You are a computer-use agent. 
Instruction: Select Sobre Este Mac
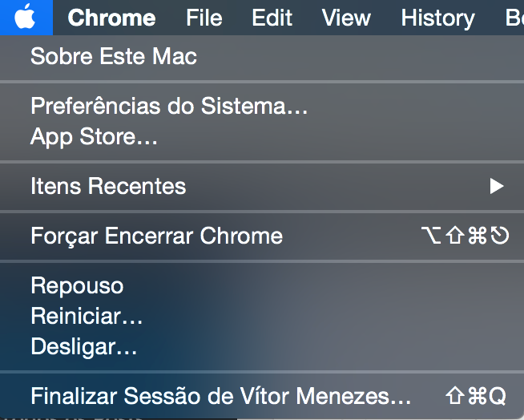114,57
